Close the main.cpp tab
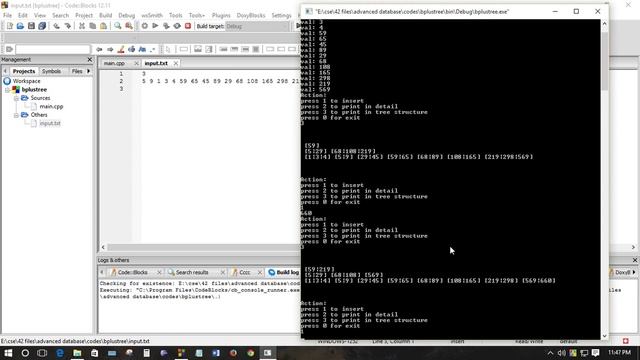640x360 pixels. [136, 63]
